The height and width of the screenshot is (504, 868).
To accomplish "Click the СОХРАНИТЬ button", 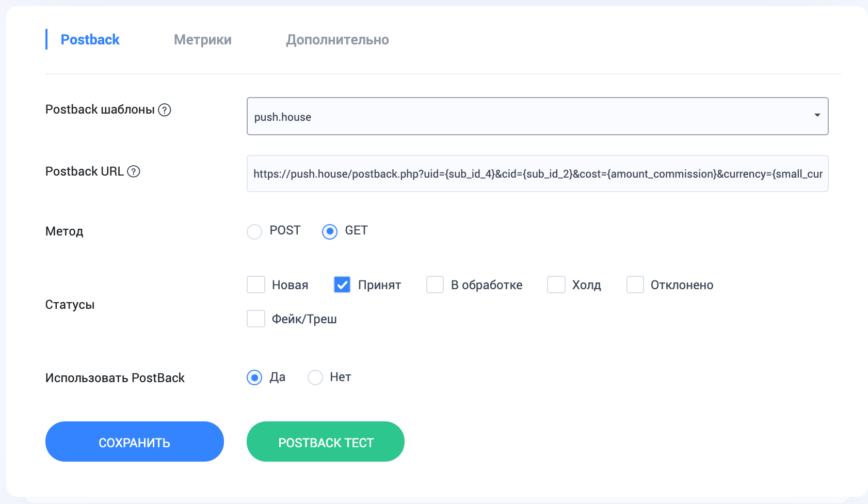I will tap(135, 442).
